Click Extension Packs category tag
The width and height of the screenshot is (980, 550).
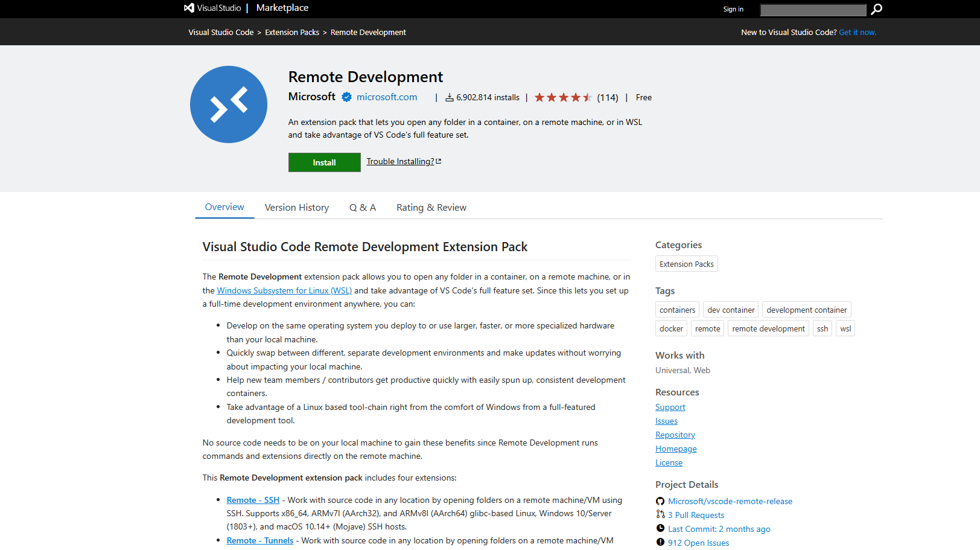(x=687, y=264)
